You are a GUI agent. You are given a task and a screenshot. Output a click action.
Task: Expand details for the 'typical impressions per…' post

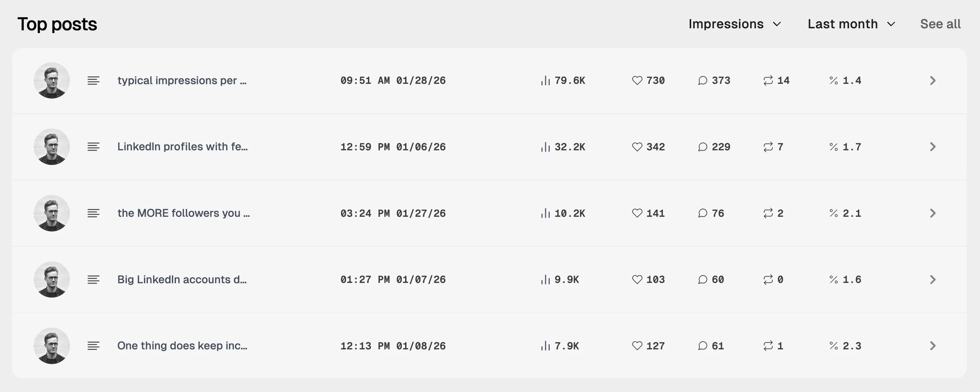pyautogui.click(x=933, y=80)
